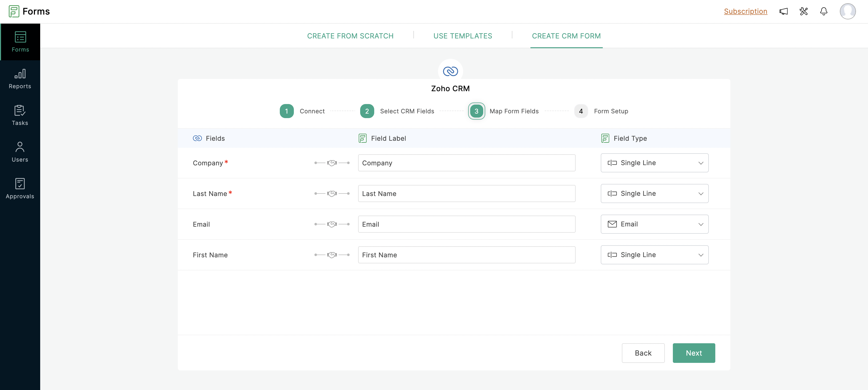Open the Subscription link

(745, 12)
